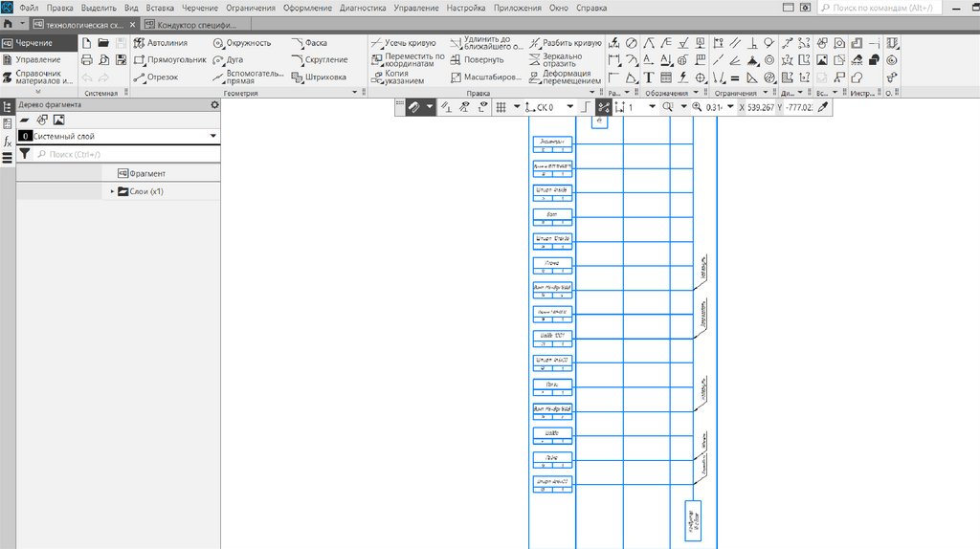980x549 pixels.
Task: Open the Диагностика menu
Action: [x=363, y=8]
